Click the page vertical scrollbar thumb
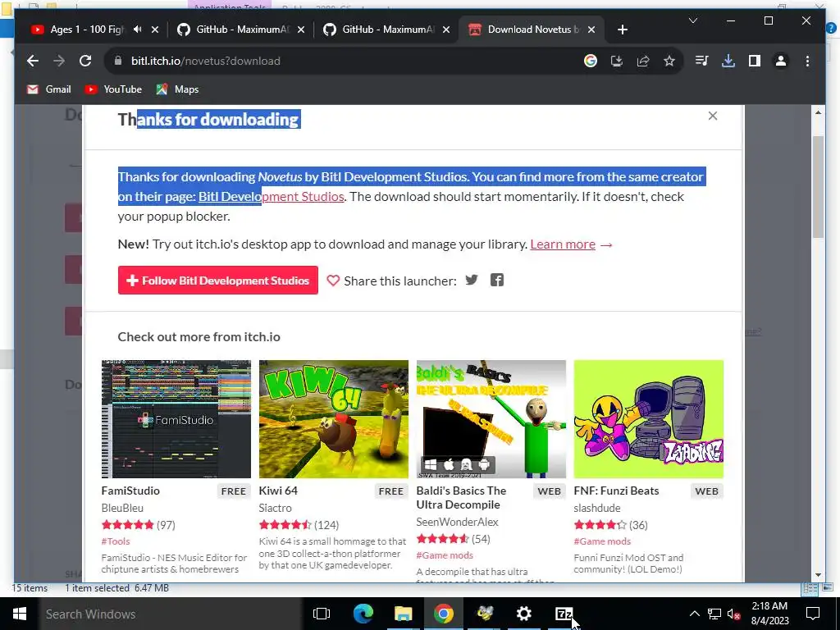The width and height of the screenshot is (840, 630). 818,186
